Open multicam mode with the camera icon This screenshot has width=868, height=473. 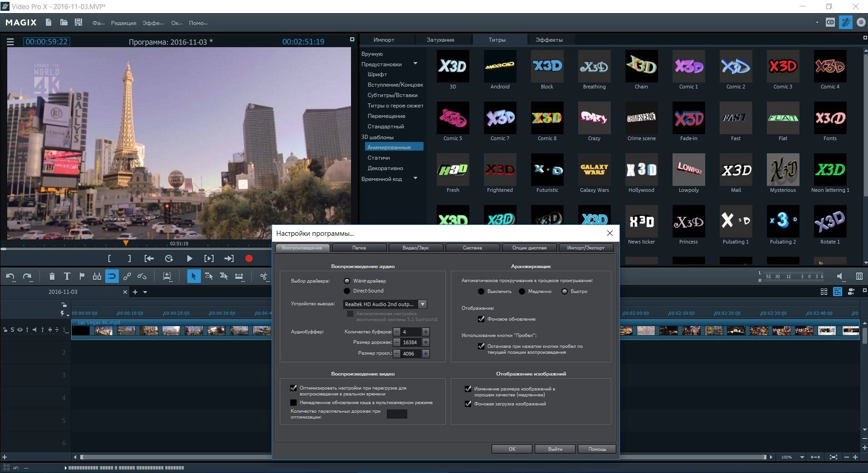coord(851,292)
